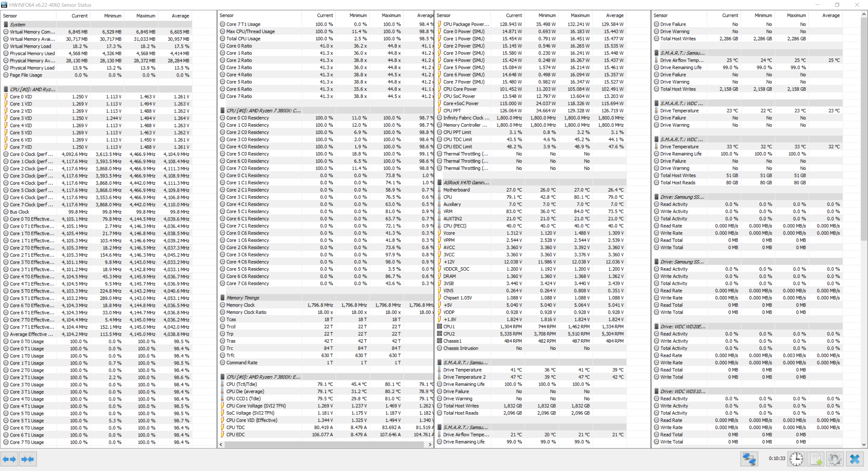This screenshot has height=471, width=868.
Task: Select the System group header
Action: (18, 24)
